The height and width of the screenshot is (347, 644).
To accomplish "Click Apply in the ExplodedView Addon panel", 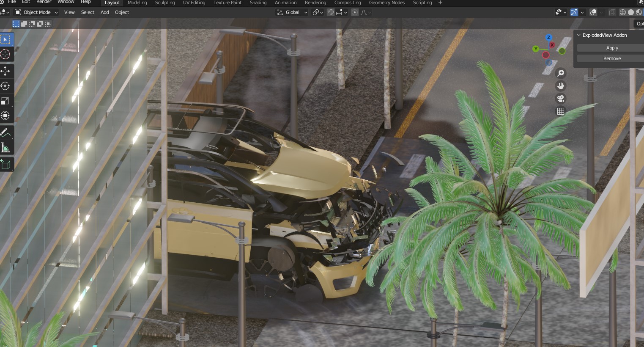I will 611,47.
